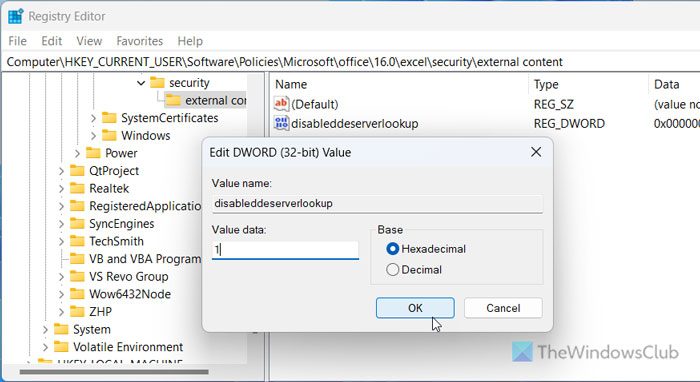Click the System folder icon
The height and width of the screenshot is (382, 700).
(61, 329)
